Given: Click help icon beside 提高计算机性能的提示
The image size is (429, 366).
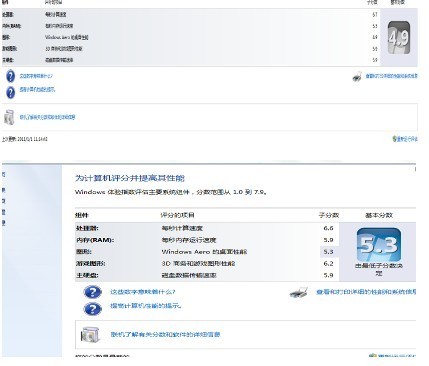Looking at the screenshot, I should [x=93, y=309].
